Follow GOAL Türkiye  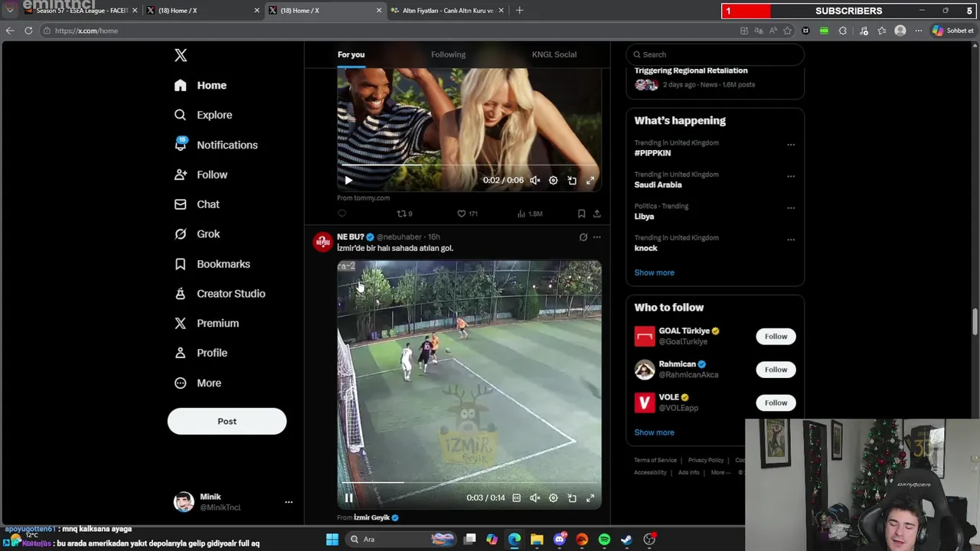click(776, 337)
